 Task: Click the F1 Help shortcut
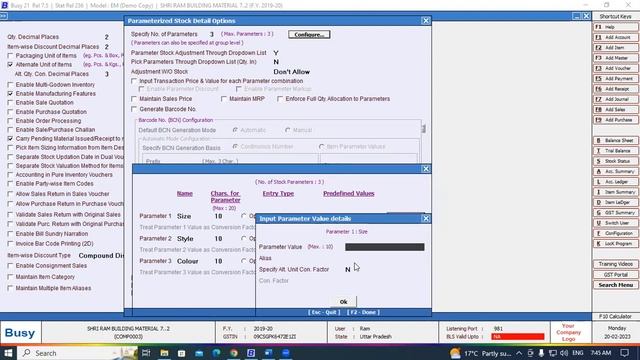tap(616, 27)
